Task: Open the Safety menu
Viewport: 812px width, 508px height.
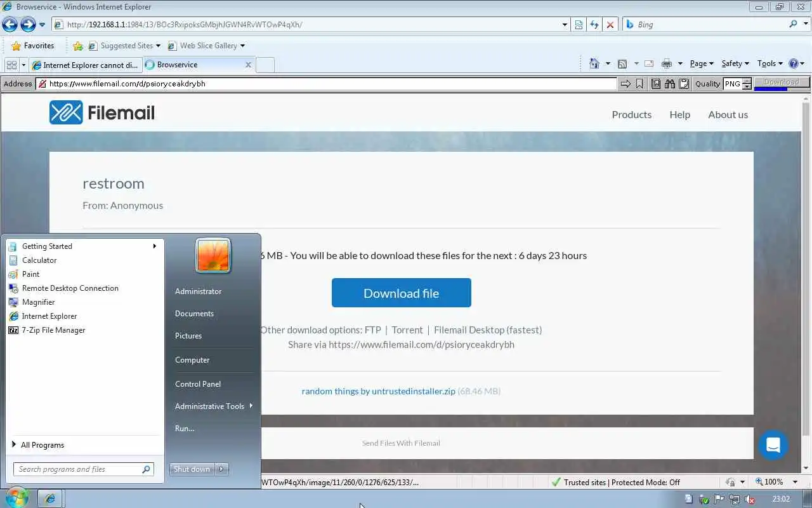Action: coord(735,63)
